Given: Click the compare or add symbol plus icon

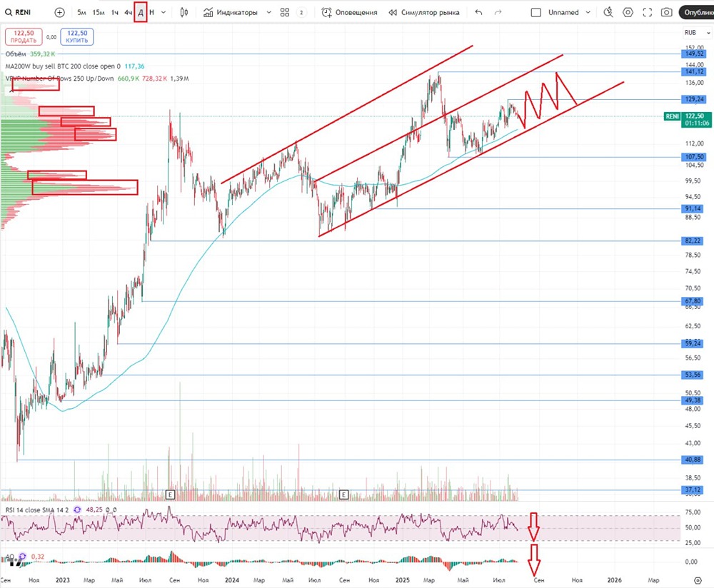Looking at the screenshot, I should tap(60, 12).
